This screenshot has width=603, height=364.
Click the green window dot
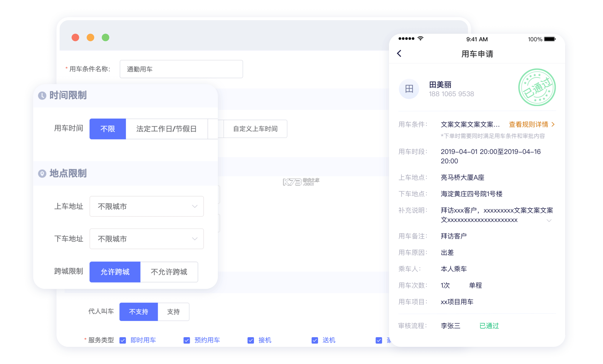coord(106,37)
